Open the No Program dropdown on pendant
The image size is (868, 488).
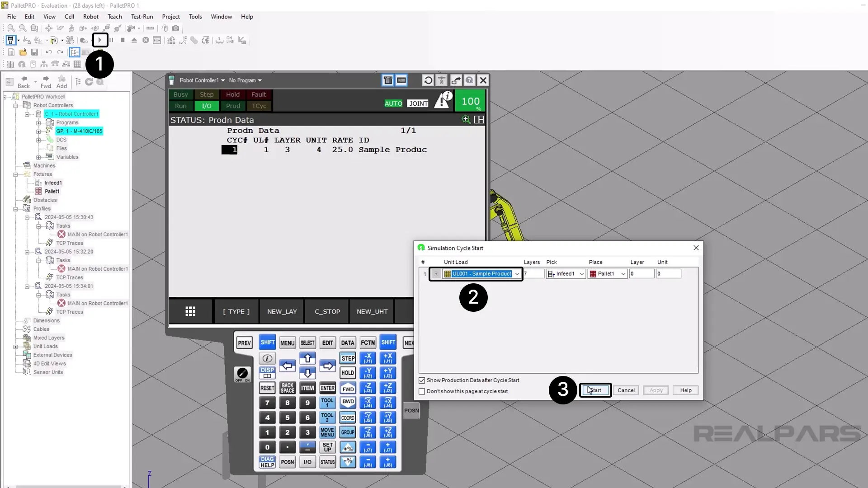click(x=245, y=80)
